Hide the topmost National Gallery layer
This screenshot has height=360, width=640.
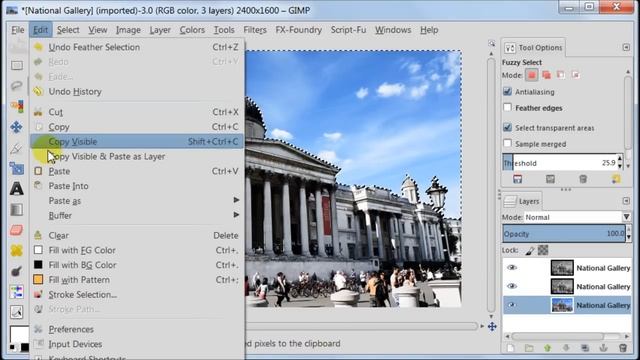(512, 268)
